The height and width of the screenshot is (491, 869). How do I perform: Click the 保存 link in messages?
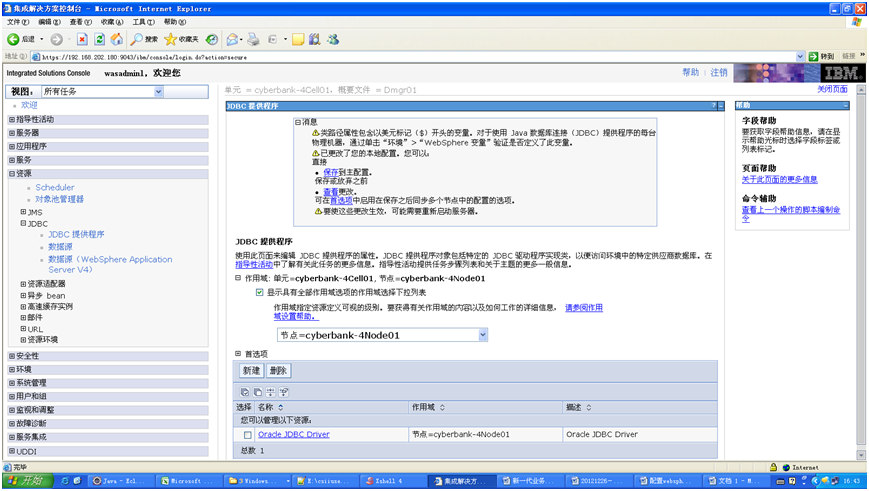(x=331, y=172)
